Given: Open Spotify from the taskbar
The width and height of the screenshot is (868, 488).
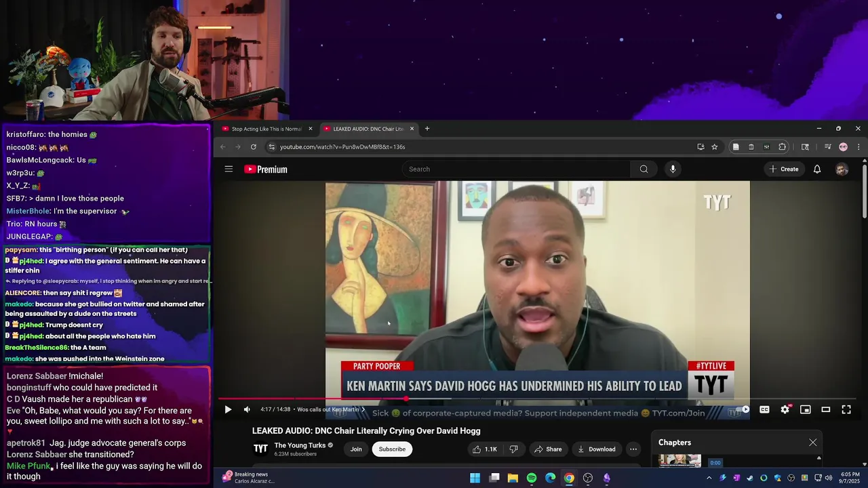Looking at the screenshot, I should 532,478.
